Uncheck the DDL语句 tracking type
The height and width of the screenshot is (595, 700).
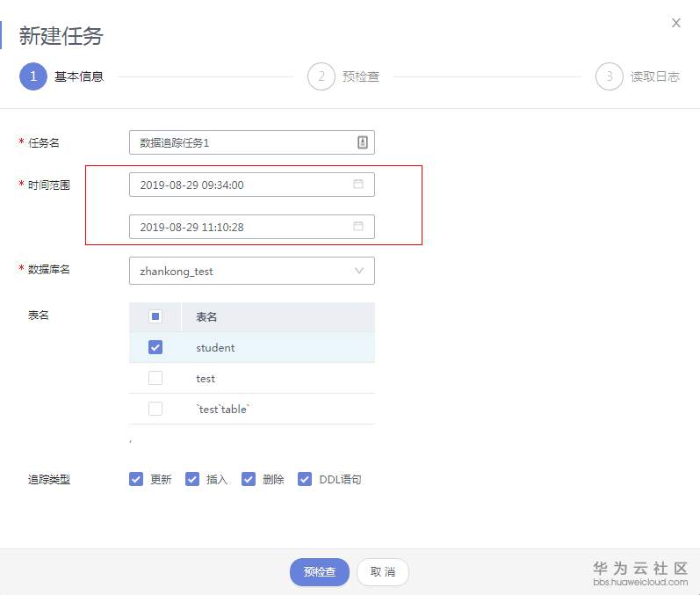(x=305, y=479)
